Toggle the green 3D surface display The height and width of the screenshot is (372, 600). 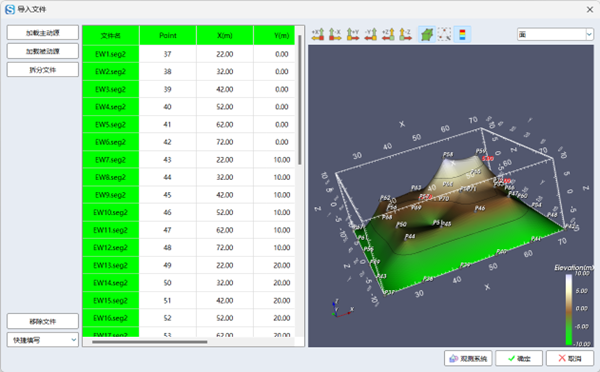tap(427, 34)
